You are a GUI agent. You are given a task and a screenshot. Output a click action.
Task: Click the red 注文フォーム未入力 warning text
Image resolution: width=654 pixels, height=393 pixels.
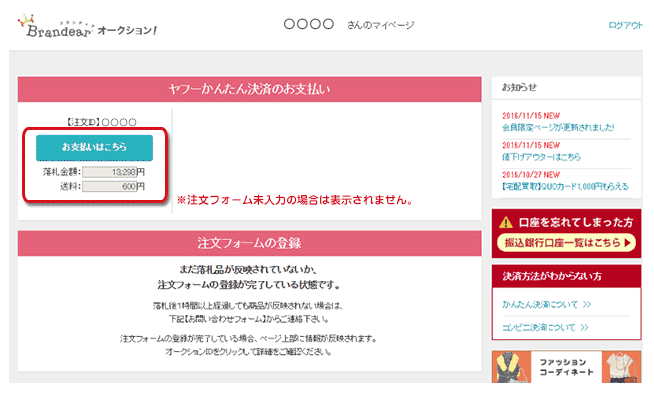(x=295, y=200)
